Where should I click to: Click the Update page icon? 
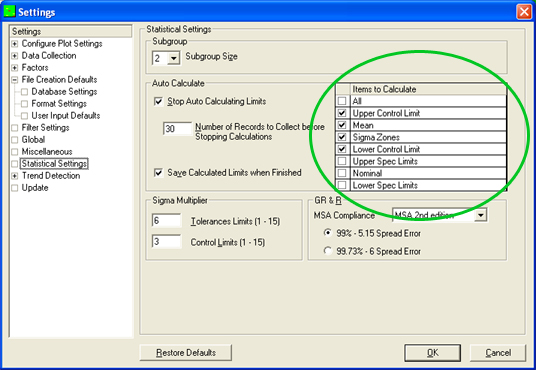(x=15, y=188)
